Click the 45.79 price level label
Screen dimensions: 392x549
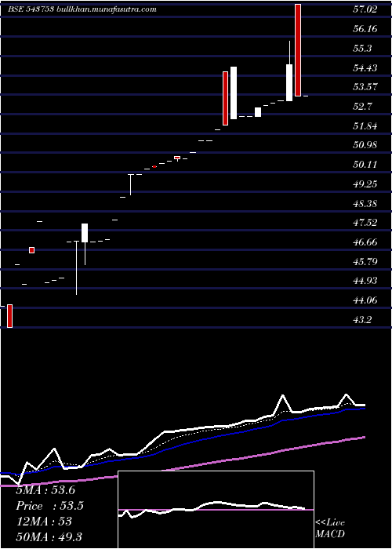point(365,261)
